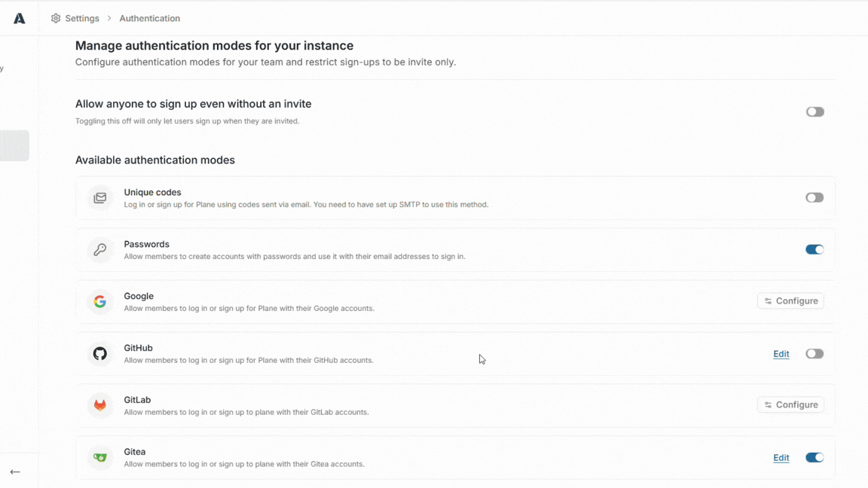
Task: Click the Passwords key icon
Action: pyautogui.click(x=100, y=249)
